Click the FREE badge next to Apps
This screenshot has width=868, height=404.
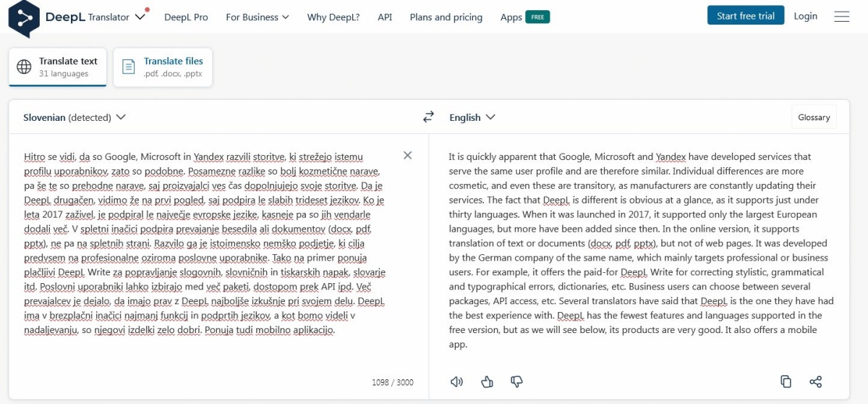pyautogui.click(x=537, y=17)
